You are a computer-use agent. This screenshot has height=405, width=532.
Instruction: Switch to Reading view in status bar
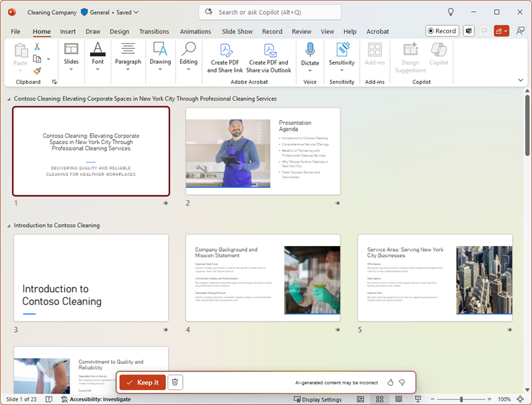(x=399, y=399)
